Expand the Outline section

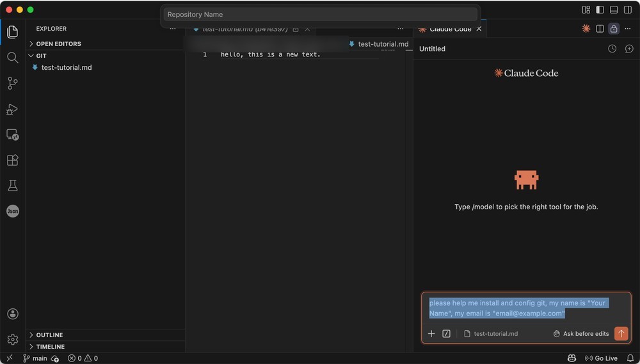pyautogui.click(x=106, y=335)
